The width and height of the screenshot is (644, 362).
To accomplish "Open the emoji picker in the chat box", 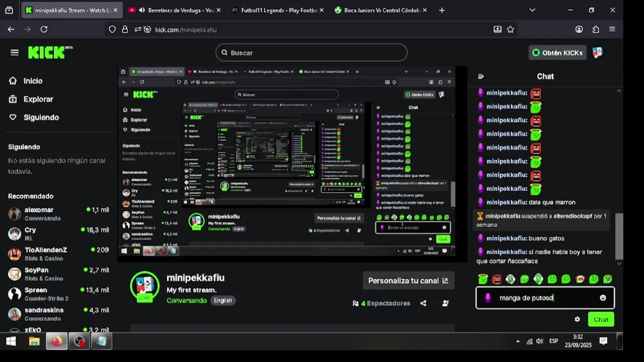I will point(603,298).
